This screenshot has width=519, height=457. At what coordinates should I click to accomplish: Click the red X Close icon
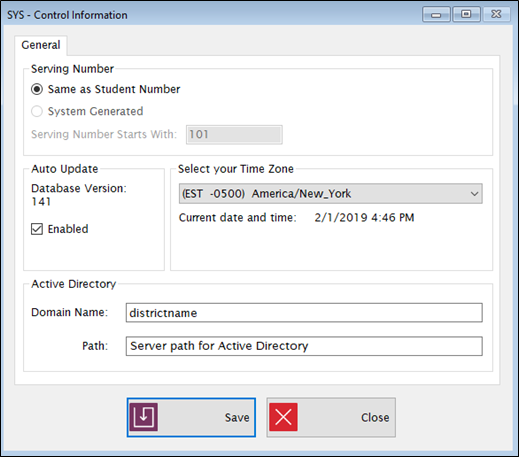coord(283,417)
